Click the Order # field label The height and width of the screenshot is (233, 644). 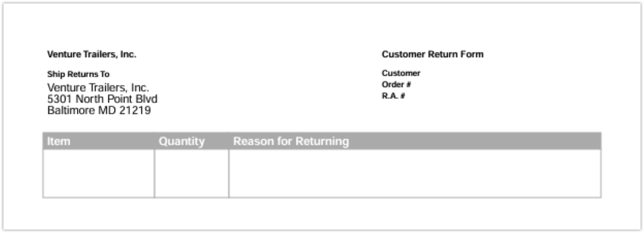[396, 85]
